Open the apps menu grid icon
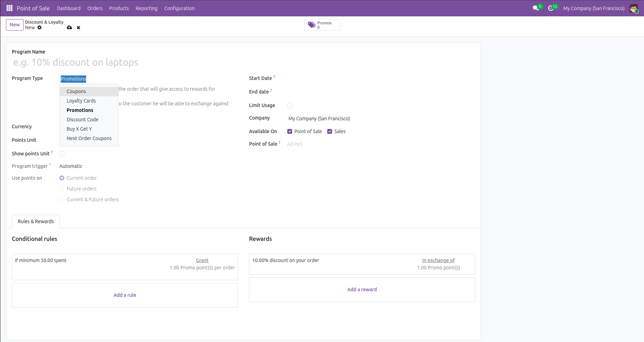 coord(9,8)
